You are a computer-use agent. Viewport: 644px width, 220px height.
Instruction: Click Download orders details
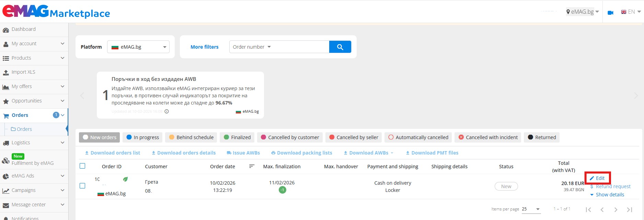tap(184, 153)
